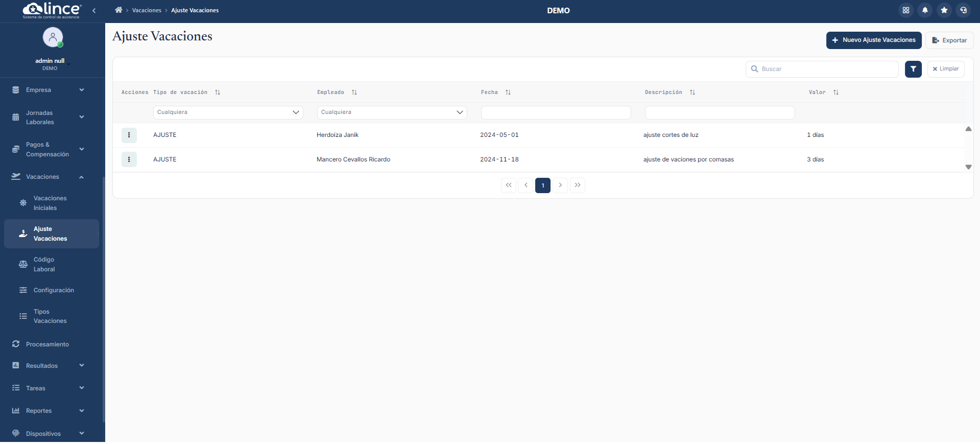980x444 pixels.
Task: Click the favorites star icon
Action: pos(944,10)
